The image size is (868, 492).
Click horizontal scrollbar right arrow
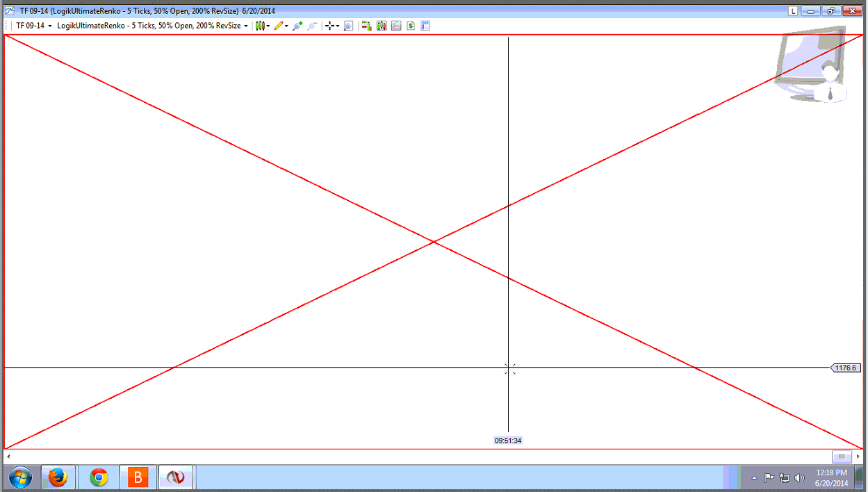click(x=858, y=457)
